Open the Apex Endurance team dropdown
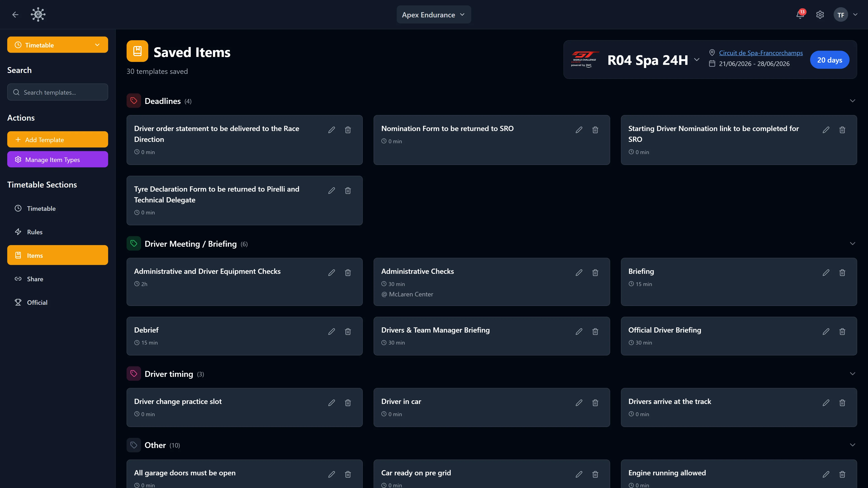 click(434, 15)
